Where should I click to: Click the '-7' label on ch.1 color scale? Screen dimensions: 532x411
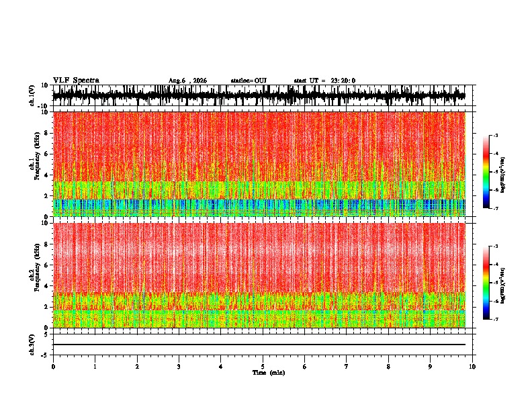tap(495, 208)
